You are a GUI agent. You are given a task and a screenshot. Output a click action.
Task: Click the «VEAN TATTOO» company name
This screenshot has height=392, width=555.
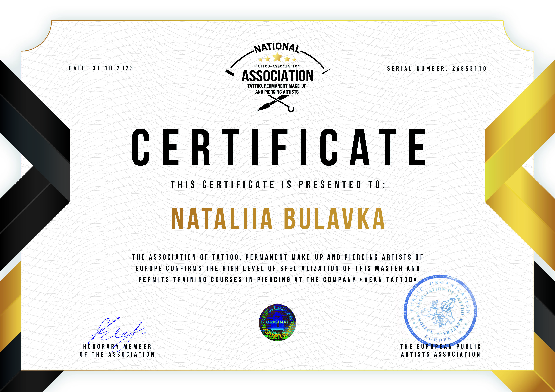coord(388,279)
